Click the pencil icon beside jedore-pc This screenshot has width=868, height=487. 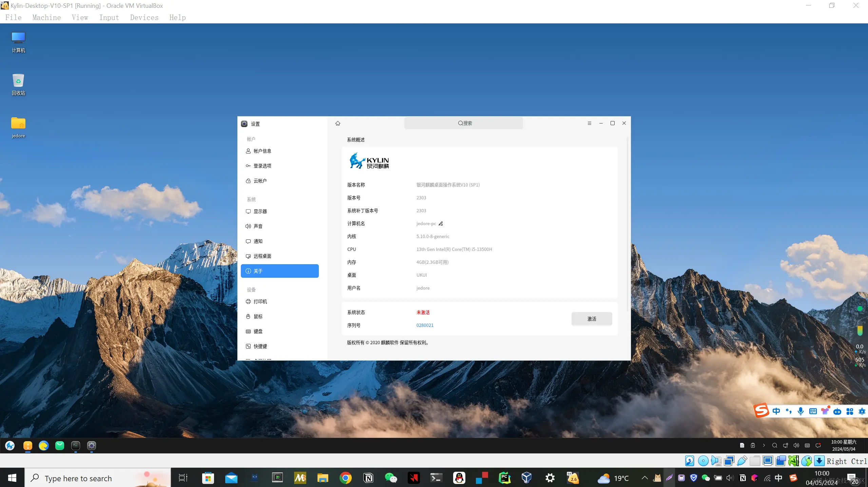tap(441, 223)
